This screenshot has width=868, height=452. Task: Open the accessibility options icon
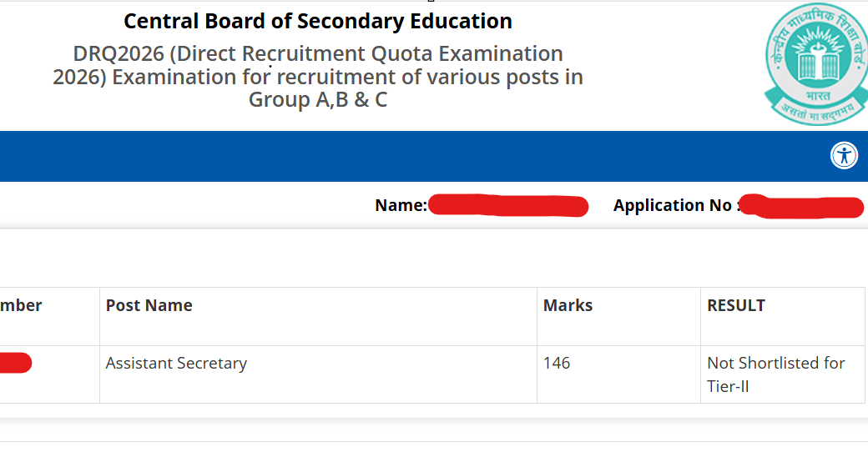click(x=844, y=155)
